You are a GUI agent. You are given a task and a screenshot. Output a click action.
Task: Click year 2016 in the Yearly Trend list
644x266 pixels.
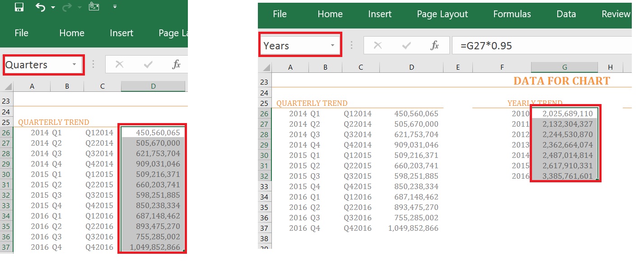click(x=520, y=176)
